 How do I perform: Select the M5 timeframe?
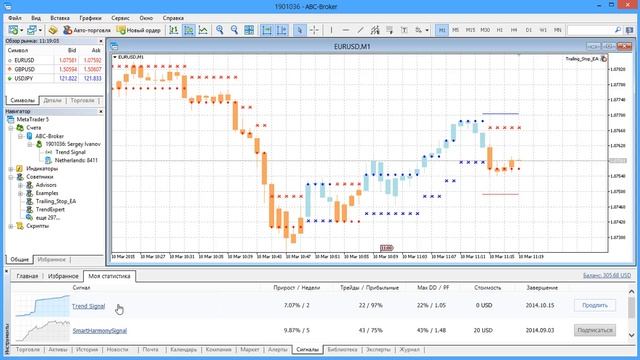tap(456, 30)
